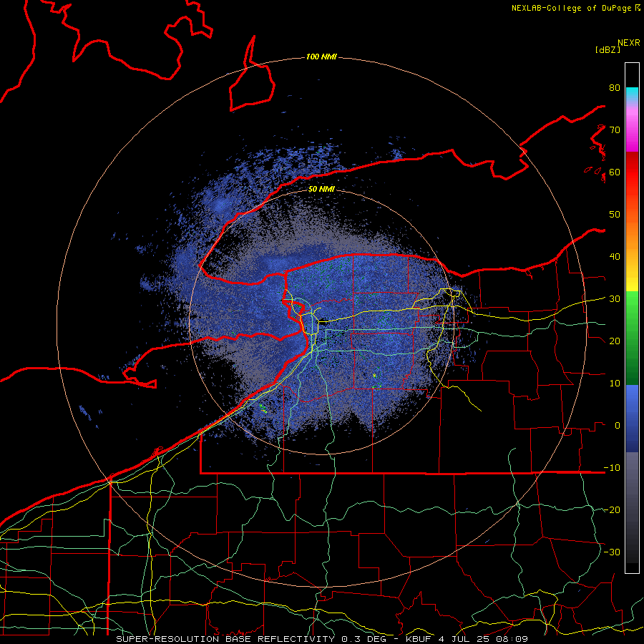
Task: Click the 60 value on the dBZ scale
Action: pyautogui.click(x=615, y=172)
